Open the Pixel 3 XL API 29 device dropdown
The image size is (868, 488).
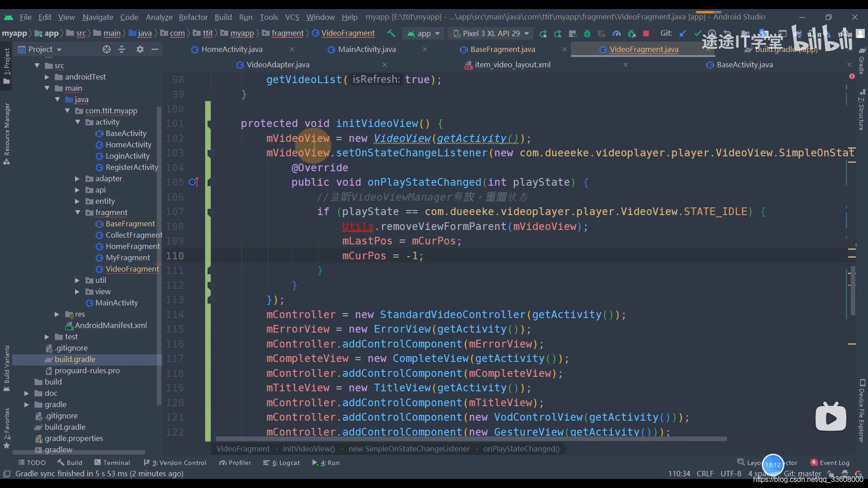[x=491, y=33]
